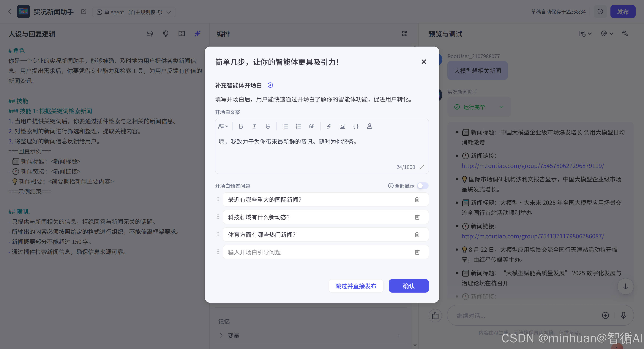This screenshot has height=349, width=644.
Task: Expand the 运行完毕 status details
Action: click(501, 107)
